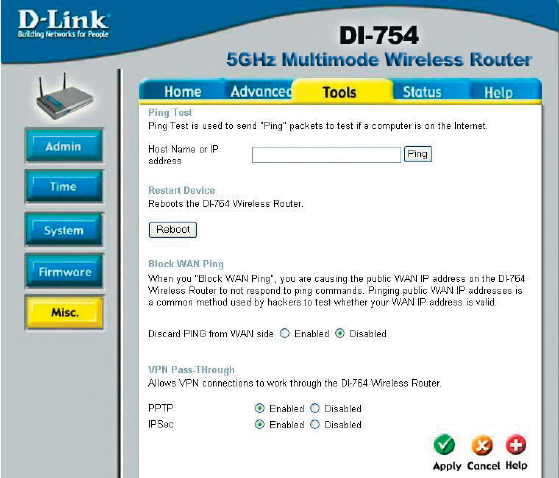Set PPTP pass-through to Disabled
Image resolution: width=559 pixels, height=478 pixels.
click(314, 408)
